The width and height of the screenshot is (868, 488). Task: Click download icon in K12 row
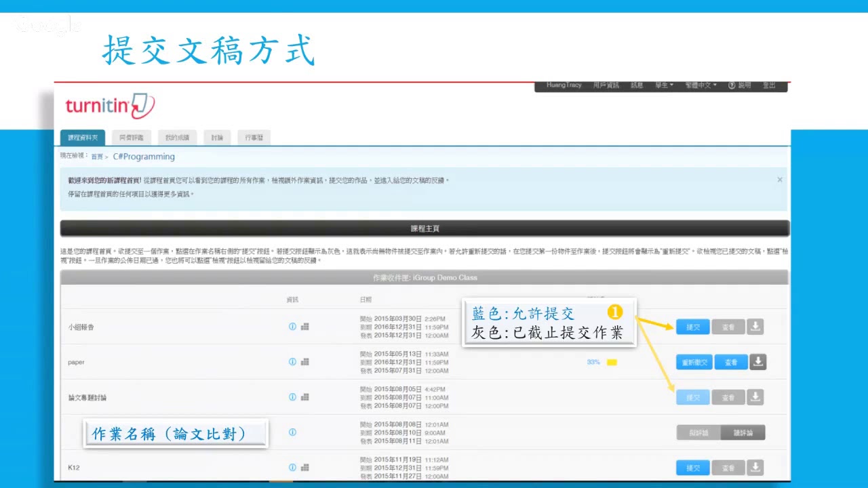pyautogui.click(x=755, y=468)
